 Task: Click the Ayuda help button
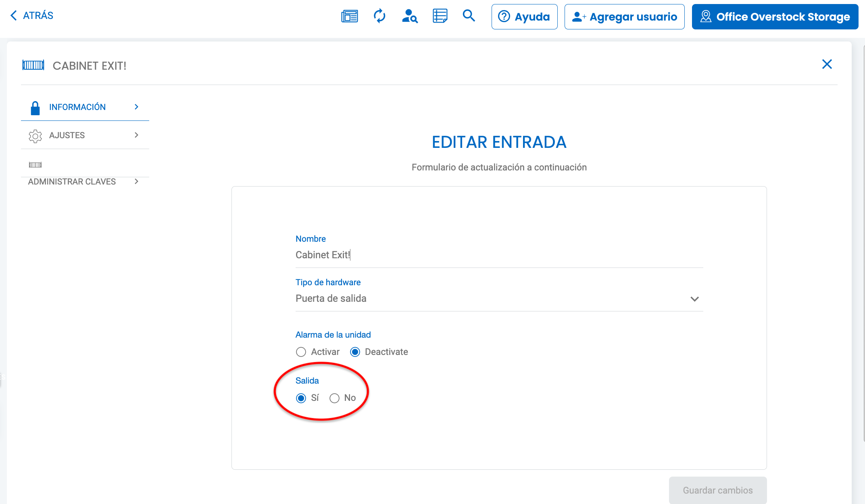point(524,17)
